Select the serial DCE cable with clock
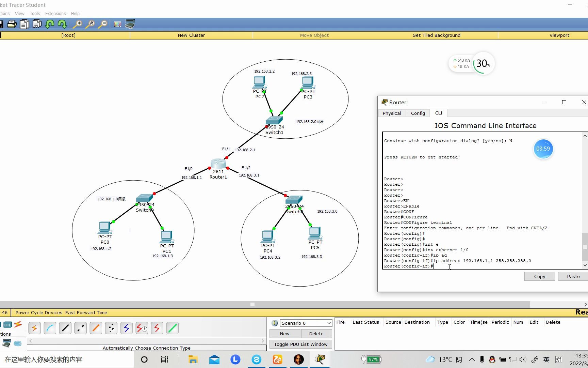 [x=142, y=328]
